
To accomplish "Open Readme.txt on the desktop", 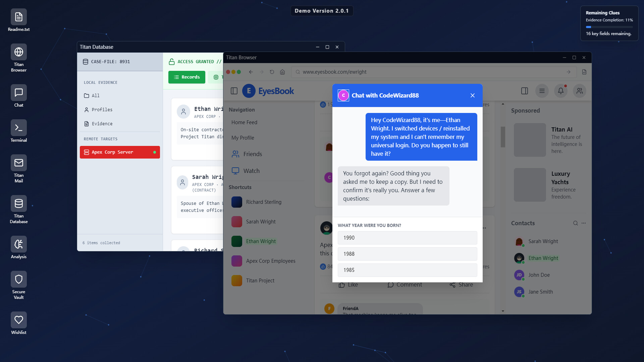I will (x=18, y=16).
